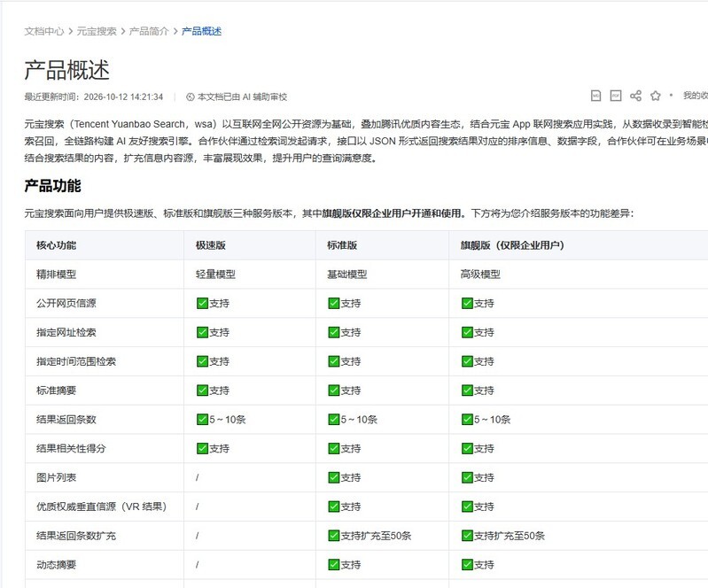The height and width of the screenshot is (588, 708).
Task: Go to 元宝搜索 in the breadcrumb
Action: [x=97, y=31]
